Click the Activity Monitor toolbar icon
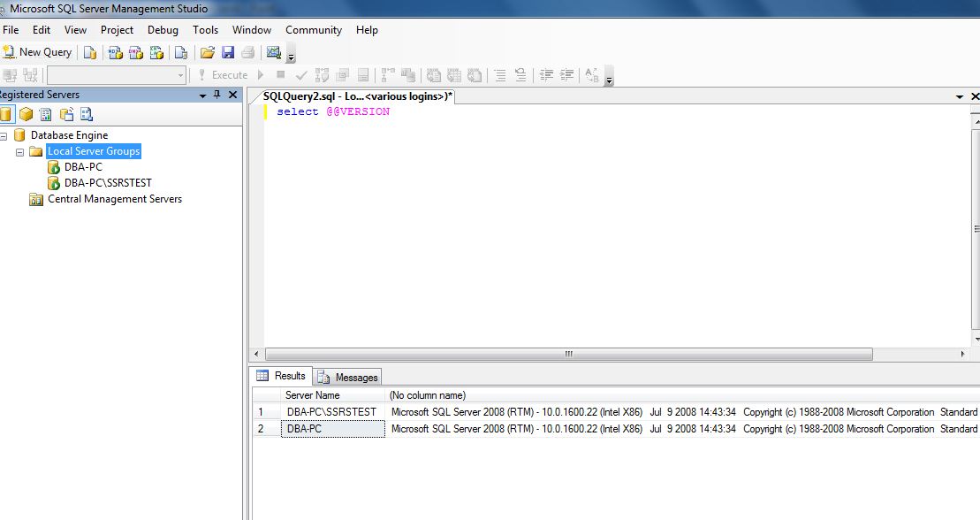This screenshot has height=520, width=980. pyautogui.click(x=273, y=52)
